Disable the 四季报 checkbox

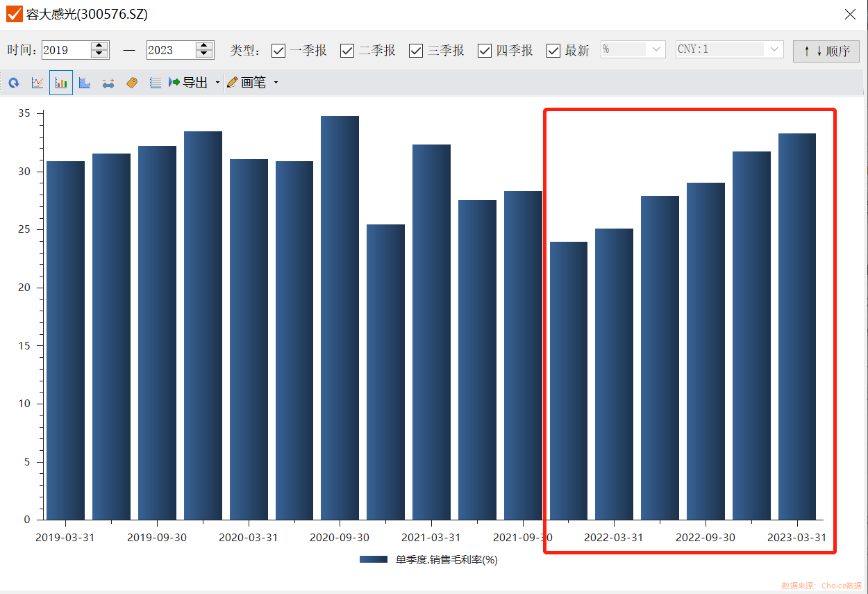(x=485, y=51)
